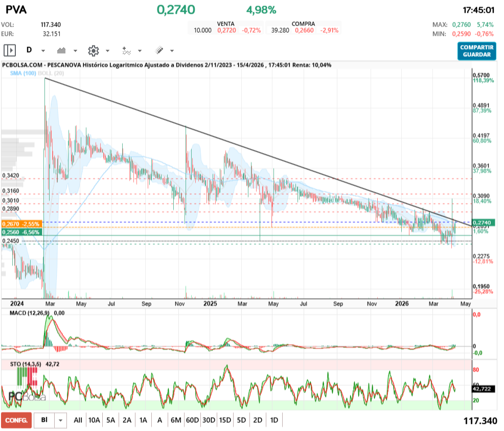
Task: Expand the drawing tools dropdown arrow
Action: (x=172, y=51)
